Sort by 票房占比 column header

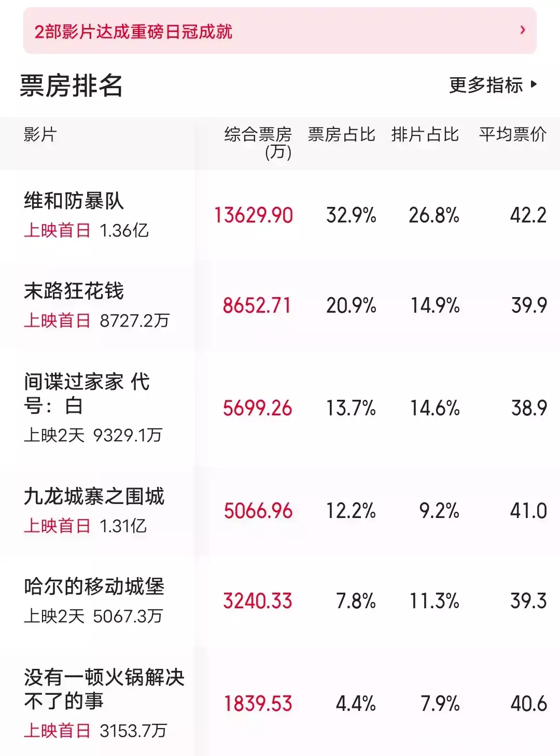click(x=341, y=135)
